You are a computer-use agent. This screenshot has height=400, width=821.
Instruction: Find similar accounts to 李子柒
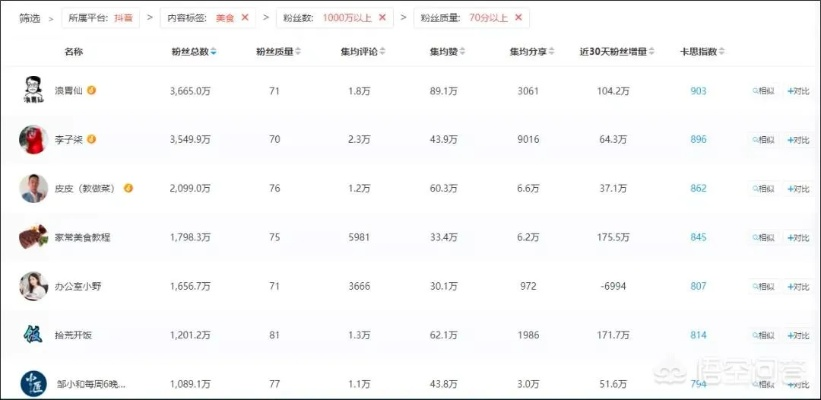(763, 140)
